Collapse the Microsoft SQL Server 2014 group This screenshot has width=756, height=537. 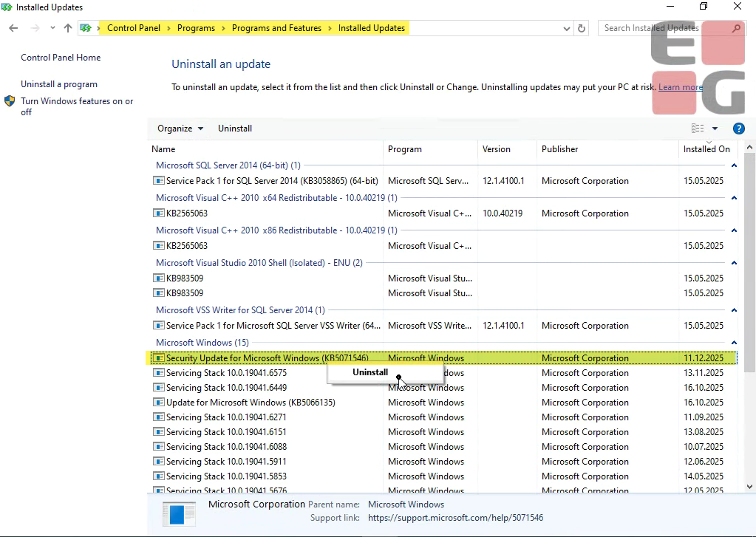pyautogui.click(x=734, y=165)
